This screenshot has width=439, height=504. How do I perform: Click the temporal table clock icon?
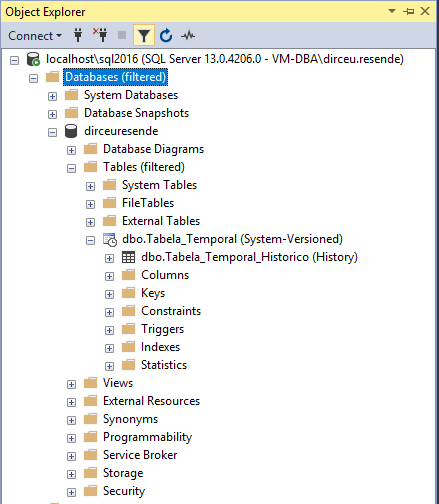click(x=110, y=239)
